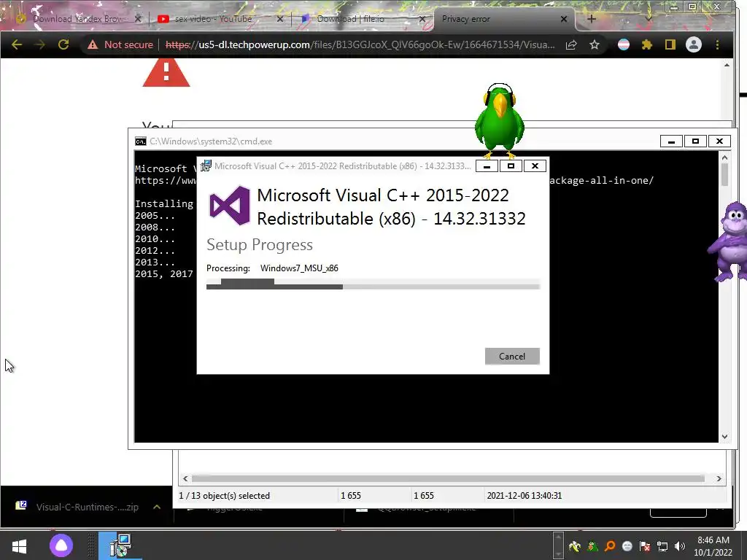Screen dimensions: 747x560
Task: Click the installer icon in the taskbar
Action: pos(120,545)
